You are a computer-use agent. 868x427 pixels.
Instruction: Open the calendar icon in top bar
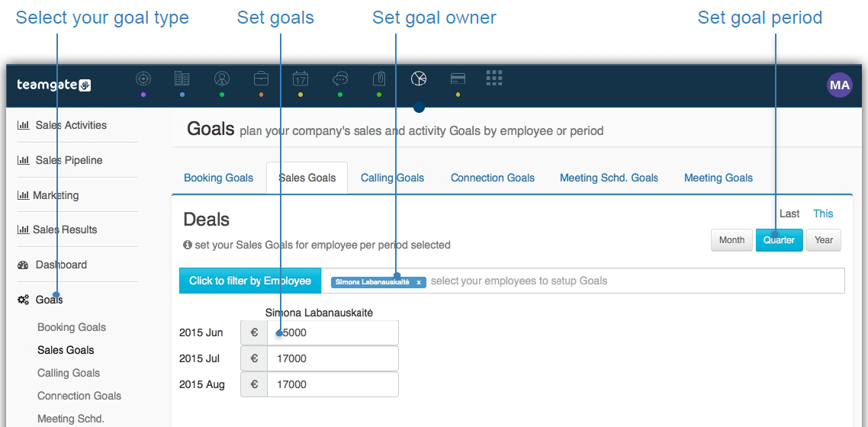pos(300,79)
